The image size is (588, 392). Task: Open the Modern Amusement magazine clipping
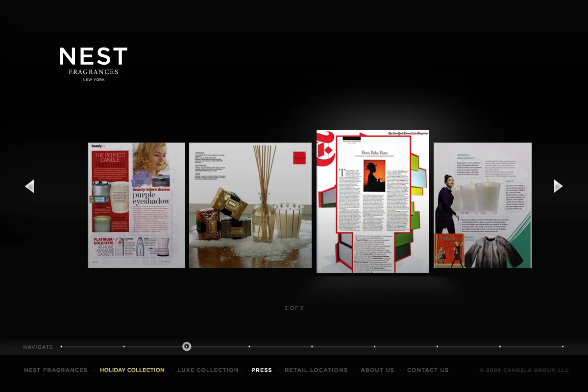(x=483, y=205)
